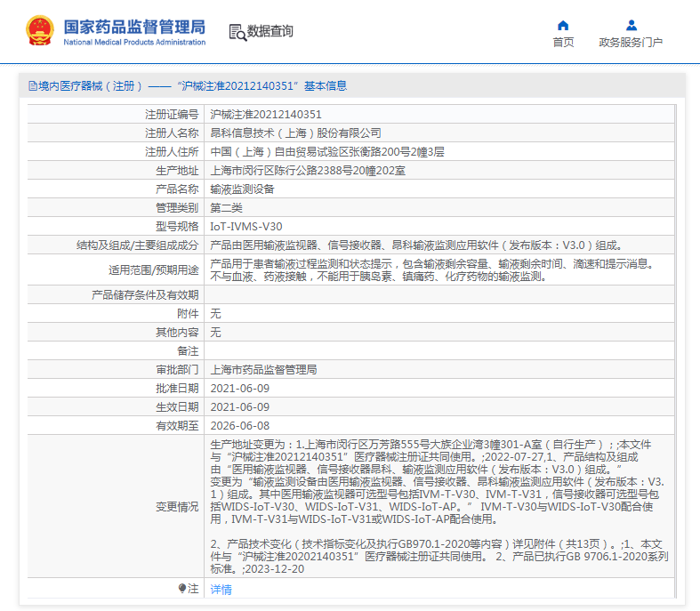Click the management category value 第二类
700x611 pixels.
click(x=228, y=207)
